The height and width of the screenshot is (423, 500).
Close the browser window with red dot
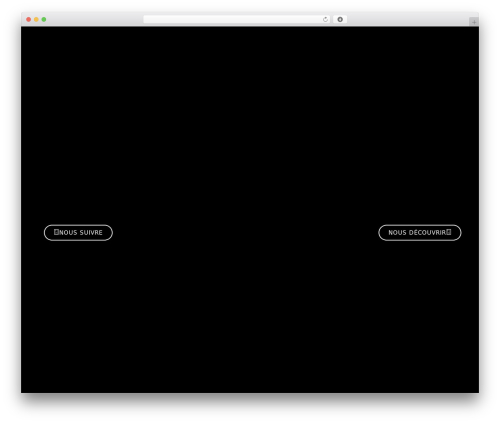(x=29, y=20)
